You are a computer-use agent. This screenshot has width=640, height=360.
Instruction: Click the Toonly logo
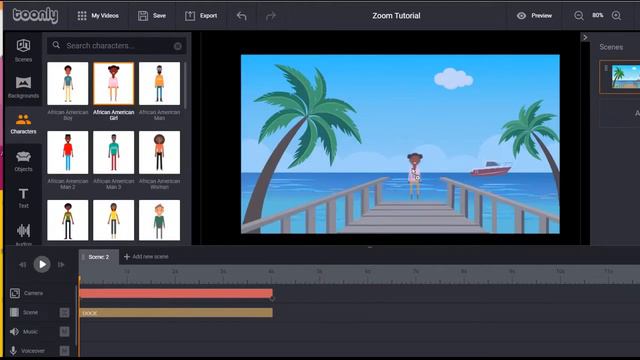coord(35,16)
